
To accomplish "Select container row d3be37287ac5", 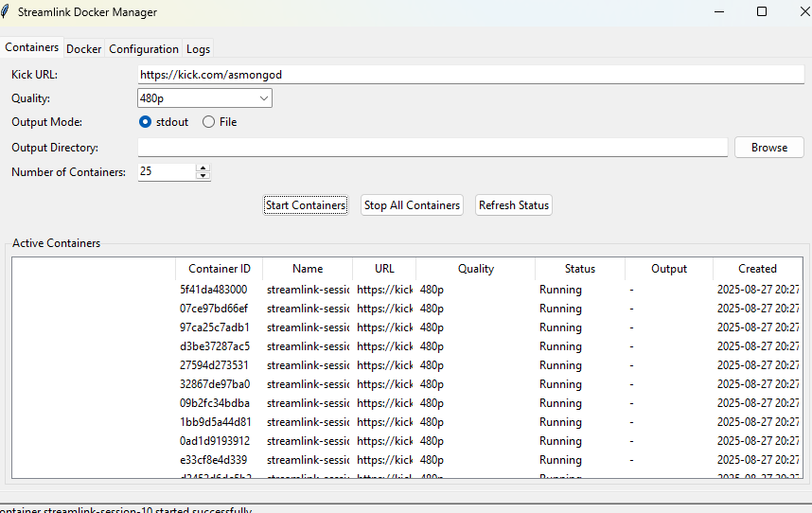I will (x=214, y=346).
